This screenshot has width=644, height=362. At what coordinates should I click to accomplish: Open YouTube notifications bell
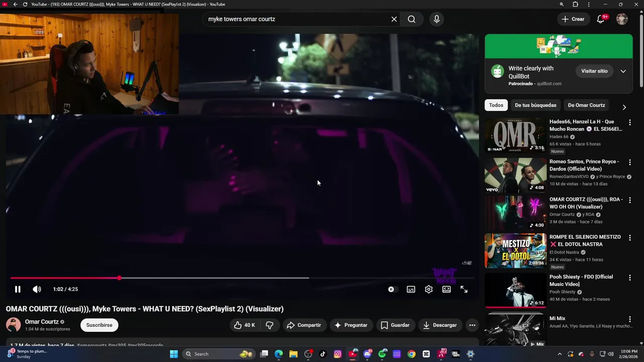[x=601, y=19]
